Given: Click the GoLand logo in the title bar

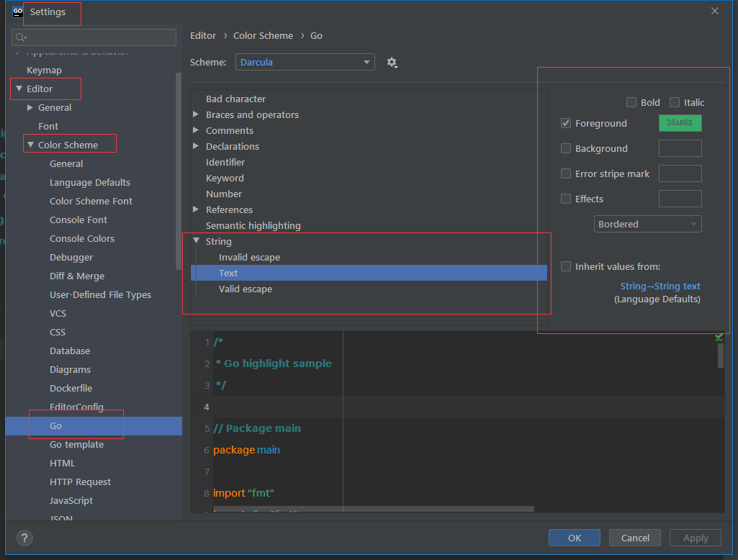Looking at the screenshot, I should click(x=18, y=12).
